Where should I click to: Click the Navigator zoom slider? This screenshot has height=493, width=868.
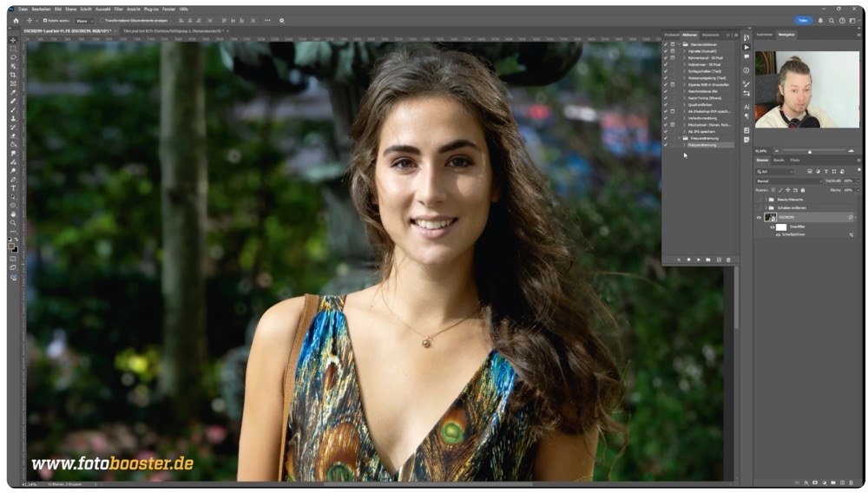coord(809,151)
